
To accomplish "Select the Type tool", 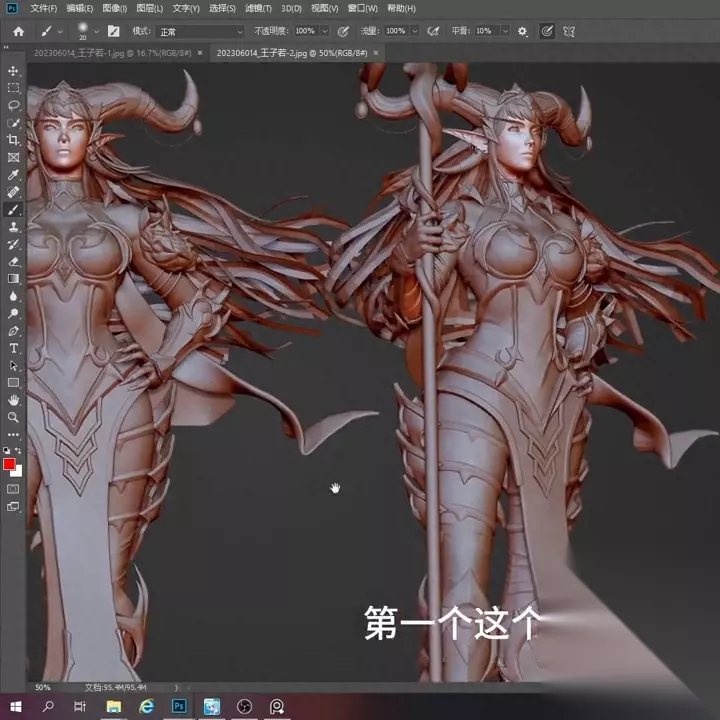I will tap(13, 349).
